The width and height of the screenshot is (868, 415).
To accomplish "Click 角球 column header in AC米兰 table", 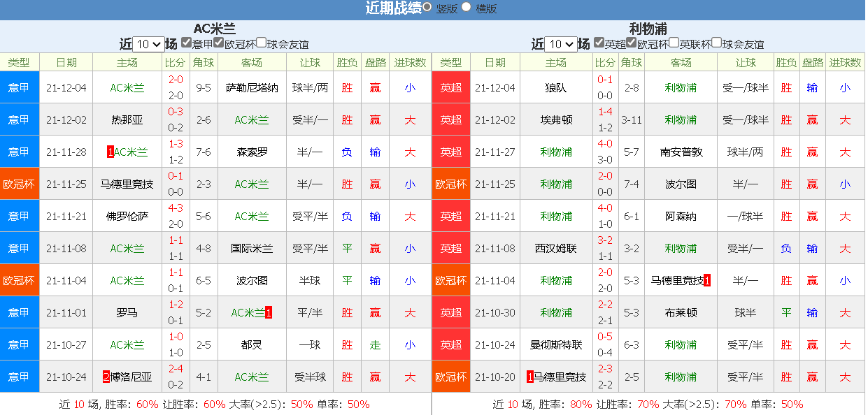I will tap(204, 62).
